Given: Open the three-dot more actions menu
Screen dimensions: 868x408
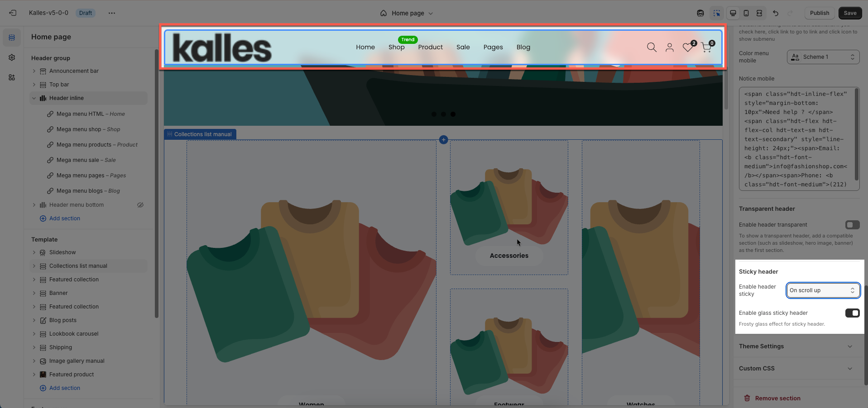Looking at the screenshot, I should point(112,13).
